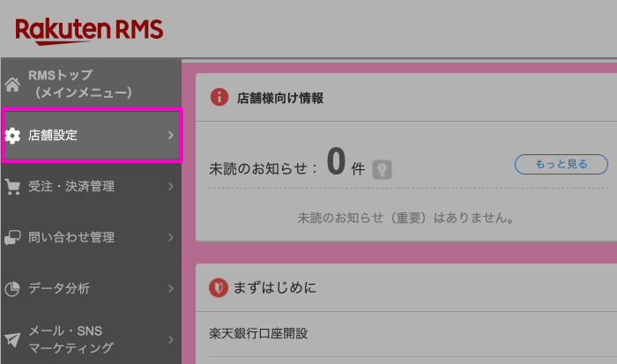Click the speech bubble icon for 問い合わせ管理
Screen dimensions: 617x364
(12, 238)
